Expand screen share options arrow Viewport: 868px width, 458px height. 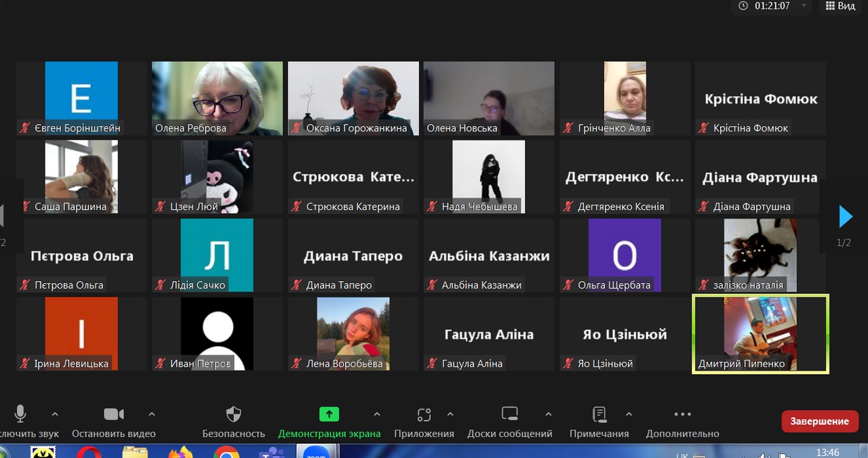[377, 414]
